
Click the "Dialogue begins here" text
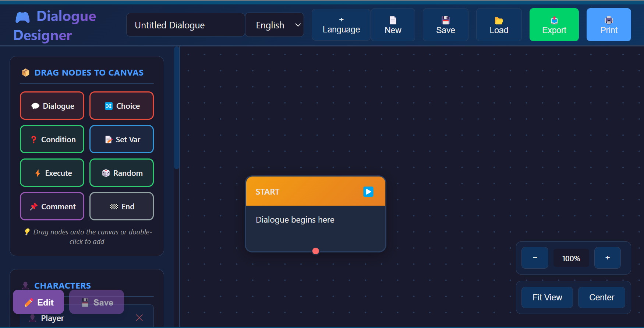(x=295, y=220)
